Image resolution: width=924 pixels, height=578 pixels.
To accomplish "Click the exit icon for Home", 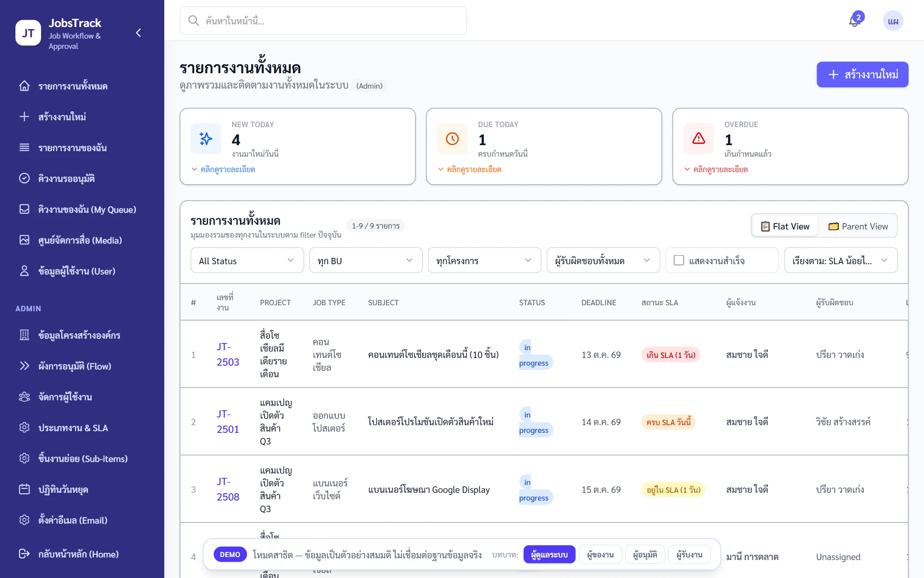I will point(24,554).
